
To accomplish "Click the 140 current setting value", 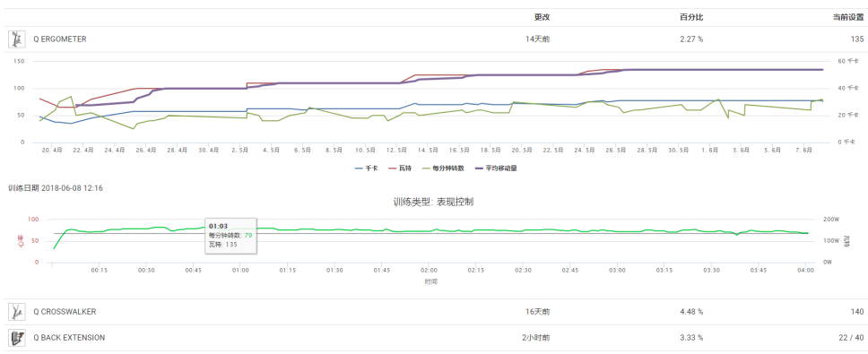I will pyautogui.click(x=857, y=312).
